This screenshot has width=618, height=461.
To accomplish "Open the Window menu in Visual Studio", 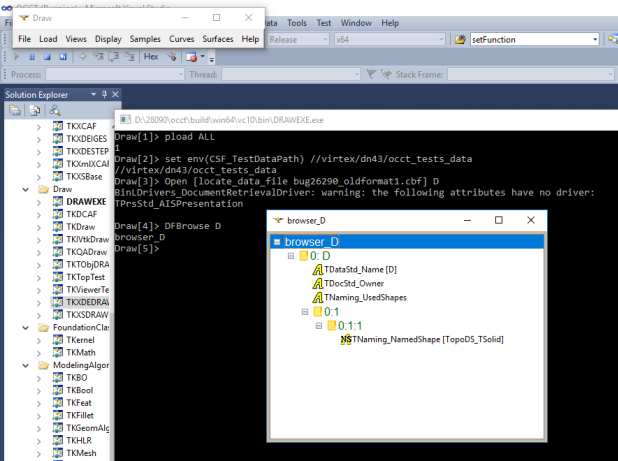I will pyautogui.click(x=355, y=22).
